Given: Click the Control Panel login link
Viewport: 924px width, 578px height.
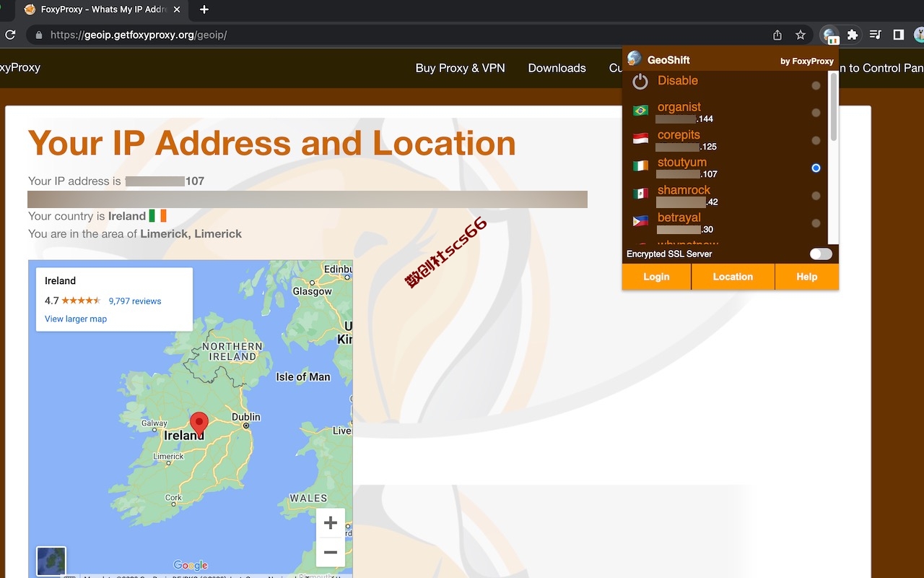Looking at the screenshot, I should pos(881,68).
